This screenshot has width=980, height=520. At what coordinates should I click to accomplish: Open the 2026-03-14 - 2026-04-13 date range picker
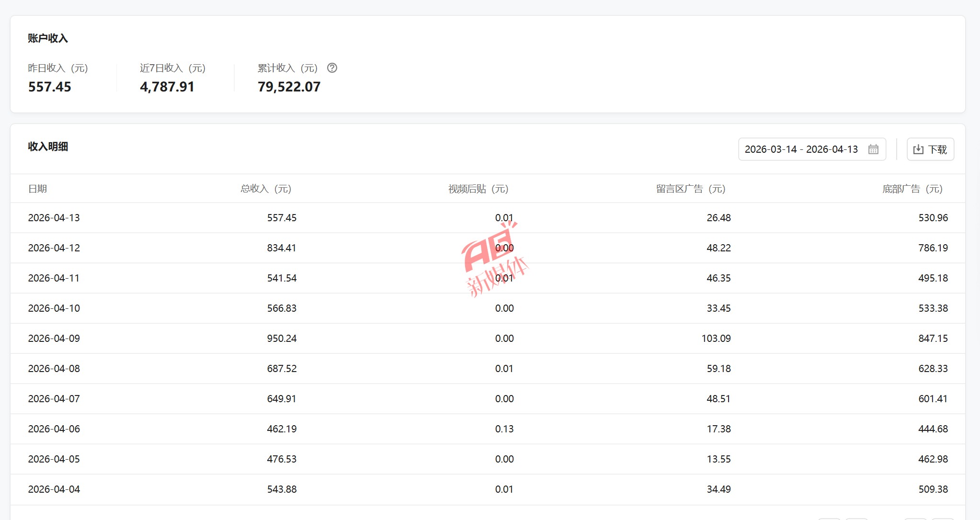812,149
